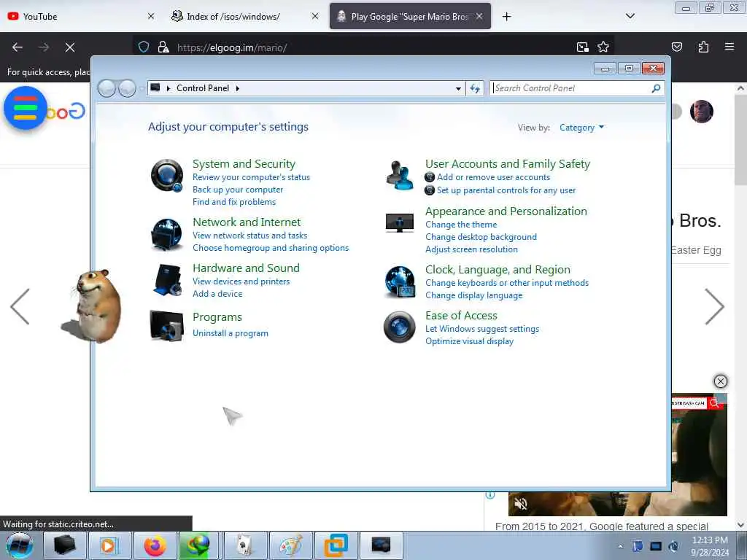Click Change desktop background link
This screenshot has height=560, width=747.
point(481,237)
